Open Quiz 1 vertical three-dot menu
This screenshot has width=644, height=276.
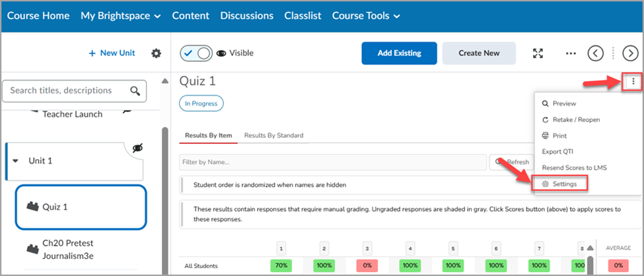point(633,82)
